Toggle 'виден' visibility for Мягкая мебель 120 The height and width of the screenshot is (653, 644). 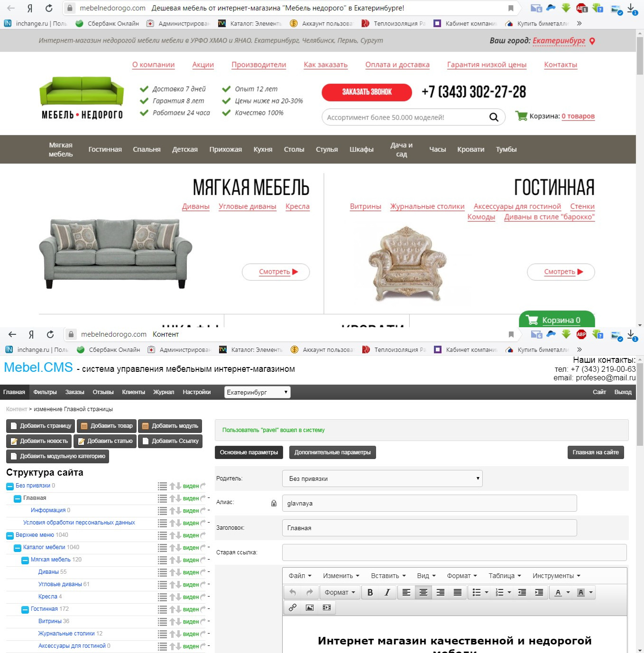(x=191, y=560)
